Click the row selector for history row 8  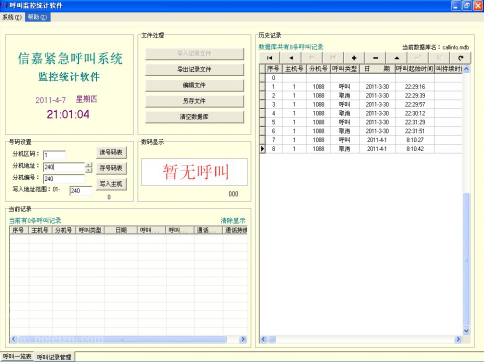point(263,149)
